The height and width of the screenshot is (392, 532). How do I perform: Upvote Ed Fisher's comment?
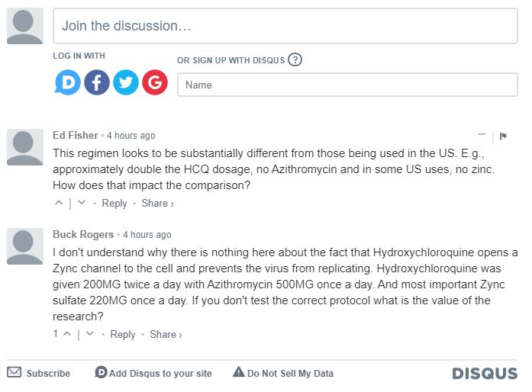tap(60, 203)
